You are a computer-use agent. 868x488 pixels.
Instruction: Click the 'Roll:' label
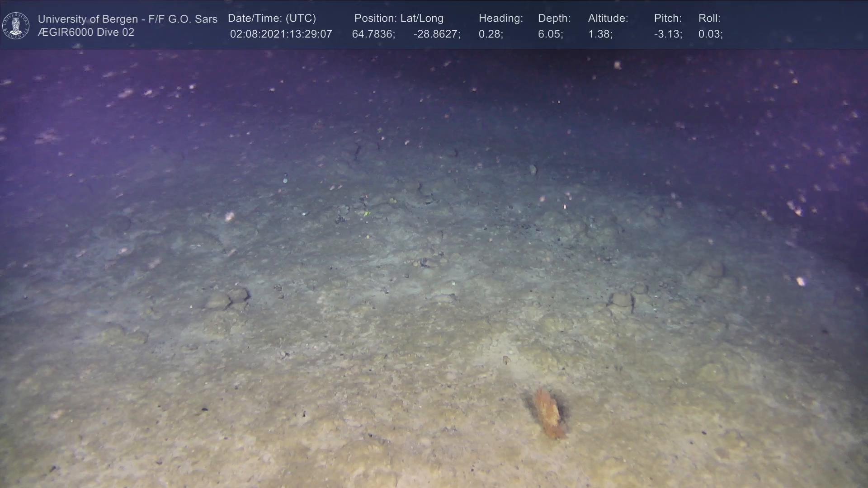[x=709, y=19]
